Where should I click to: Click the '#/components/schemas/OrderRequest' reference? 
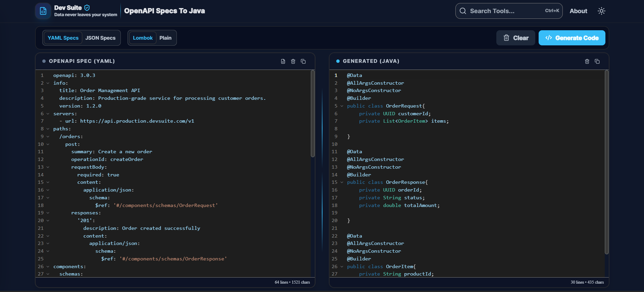[166, 205]
